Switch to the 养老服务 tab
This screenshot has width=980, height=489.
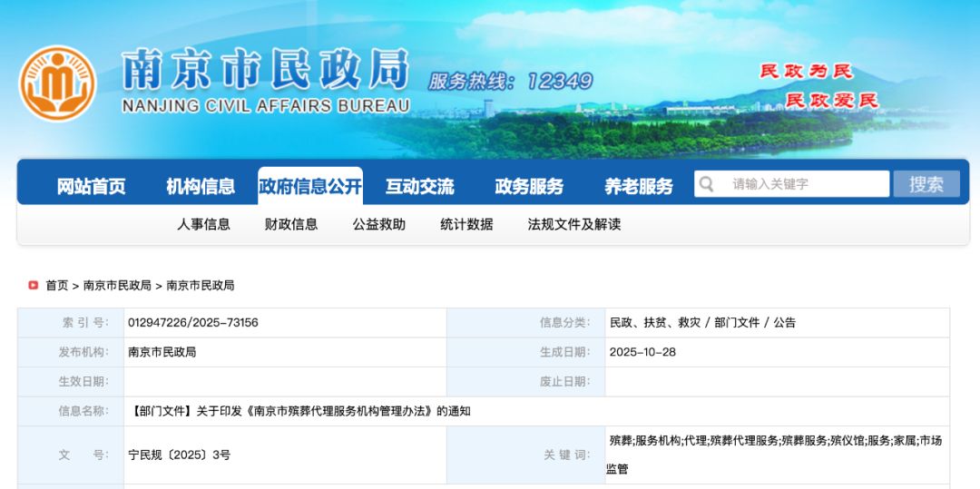tap(639, 186)
